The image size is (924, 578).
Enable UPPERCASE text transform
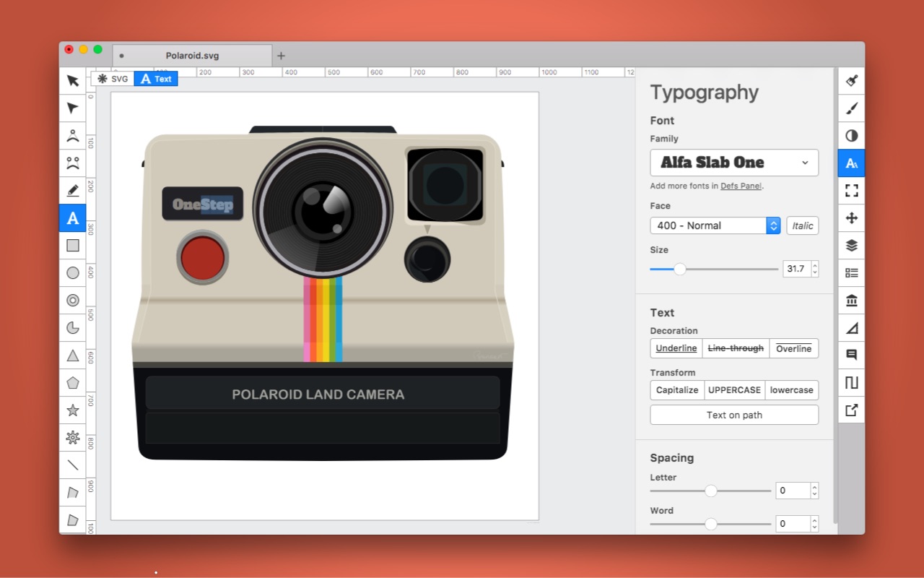[x=734, y=389]
